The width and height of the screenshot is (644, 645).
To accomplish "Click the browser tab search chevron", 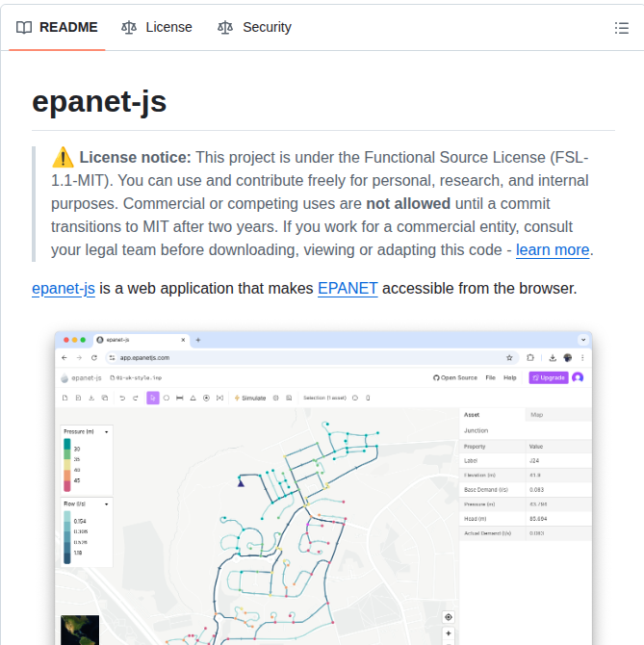I will pos(583,340).
